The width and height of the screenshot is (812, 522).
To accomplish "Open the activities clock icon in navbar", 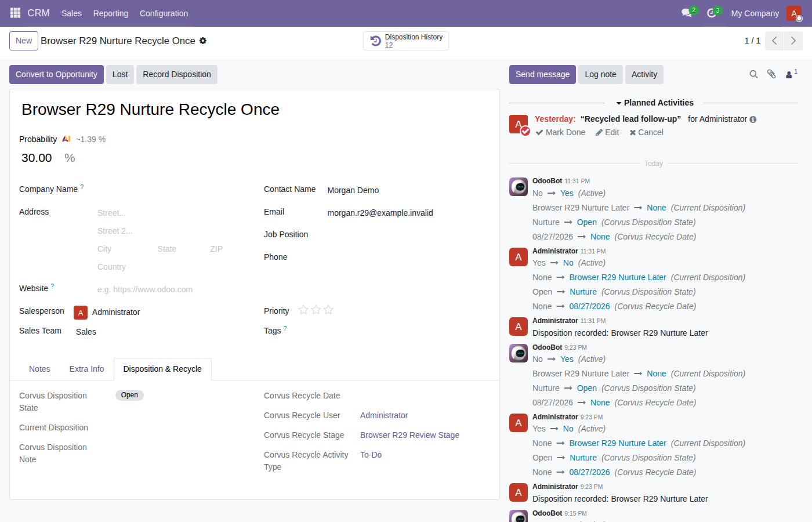I will (x=712, y=13).
